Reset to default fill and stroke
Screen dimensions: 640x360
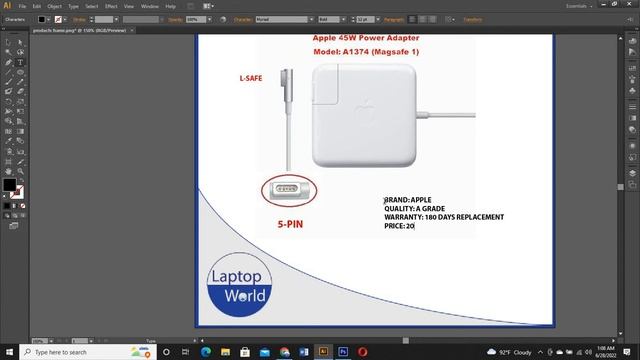coord(5,196)
